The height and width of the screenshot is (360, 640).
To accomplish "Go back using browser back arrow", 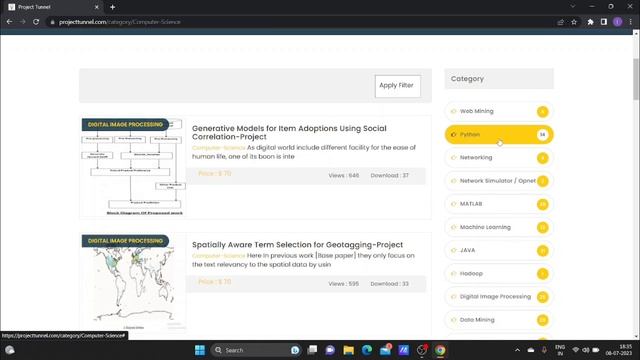I will [x=9, y=22].
